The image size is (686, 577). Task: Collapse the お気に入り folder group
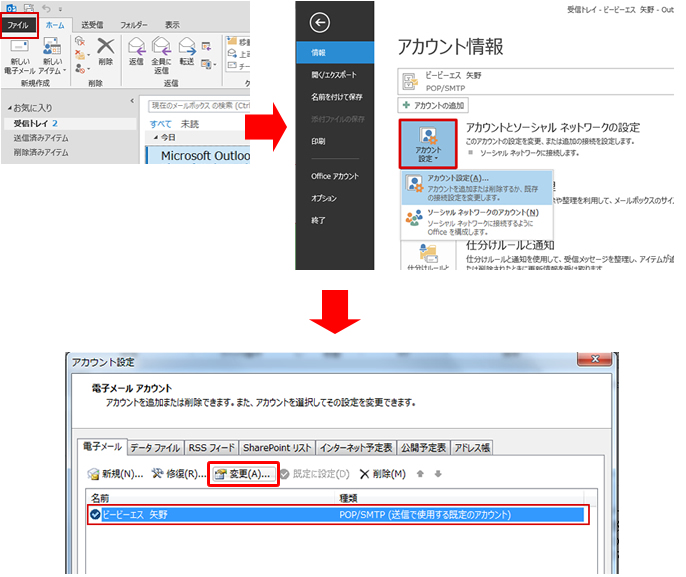(x=10, y=107)
